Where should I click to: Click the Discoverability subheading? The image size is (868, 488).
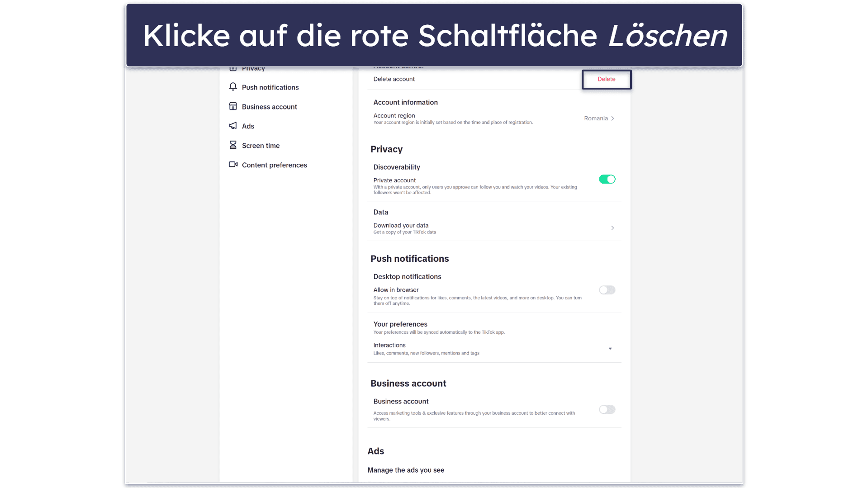(397, 167)
